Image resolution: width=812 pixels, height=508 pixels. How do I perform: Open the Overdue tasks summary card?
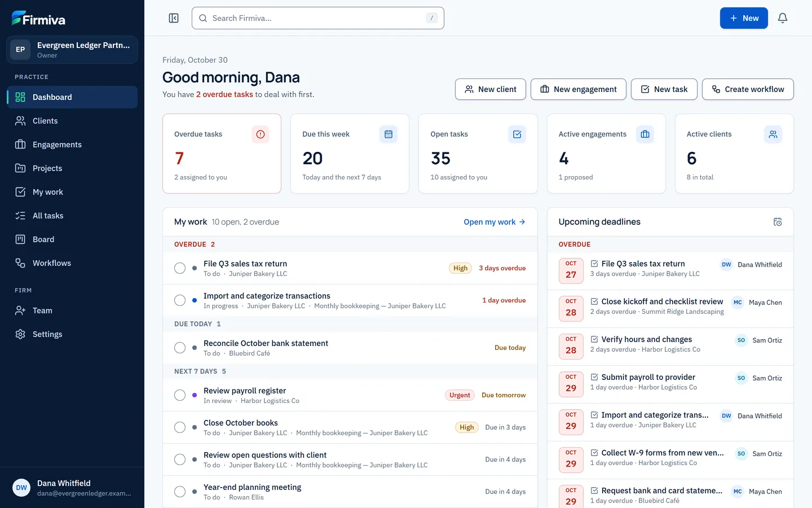222,154
